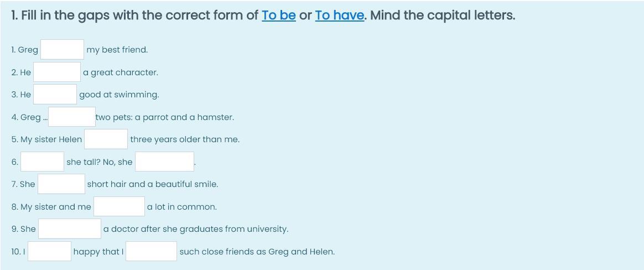Focus the first gap in sentence 10
Screen dimensions: 644x270
tap(50, 252)
